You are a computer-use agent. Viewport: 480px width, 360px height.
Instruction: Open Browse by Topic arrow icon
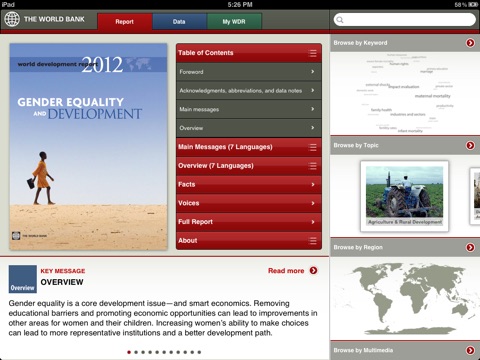(470, 145)
